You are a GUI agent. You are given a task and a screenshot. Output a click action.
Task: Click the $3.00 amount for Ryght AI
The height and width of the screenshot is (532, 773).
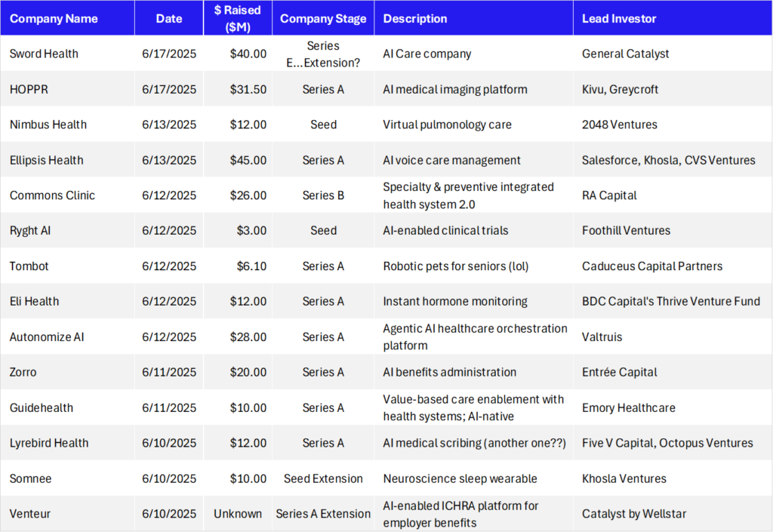tap(251, 231)
